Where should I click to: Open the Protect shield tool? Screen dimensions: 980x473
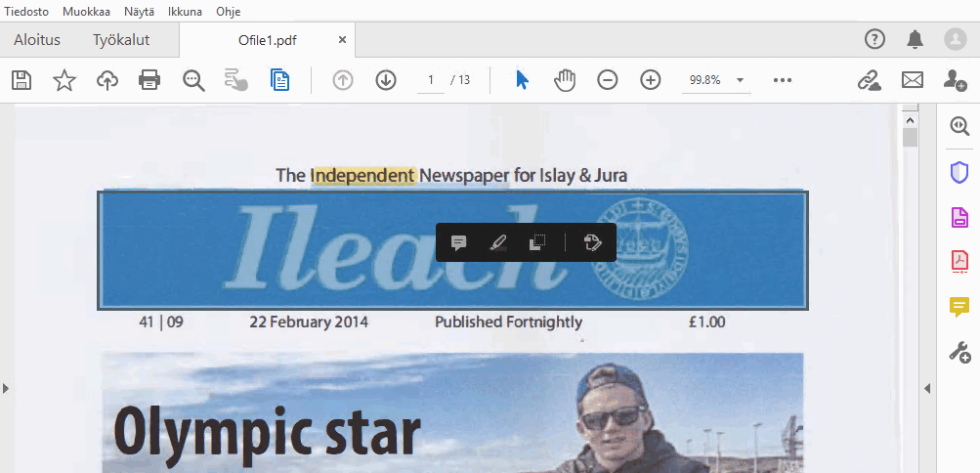pyautogui.click(x=959, y=172)
